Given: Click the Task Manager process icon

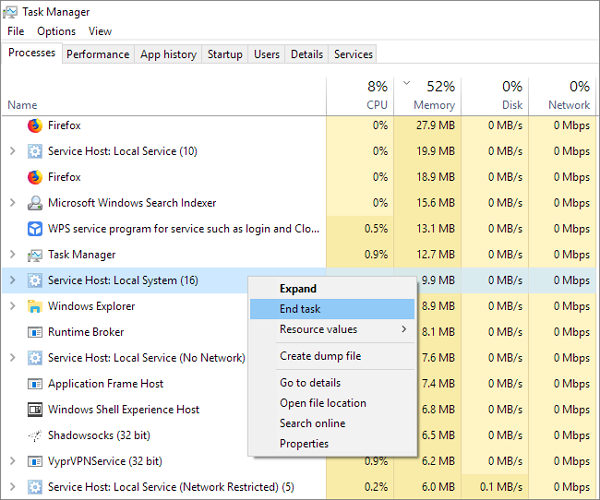Looking at the screenshot, I should point(35,255).
